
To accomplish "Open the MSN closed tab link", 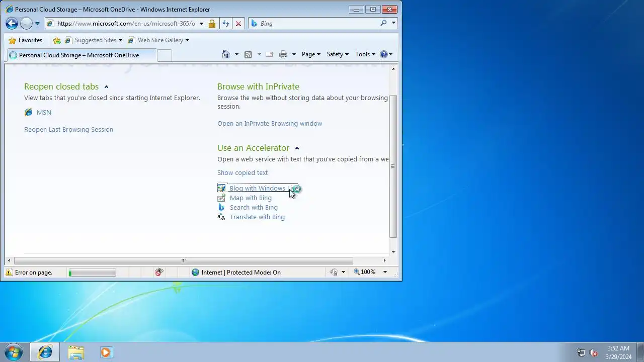I will [x=44, y=113].
